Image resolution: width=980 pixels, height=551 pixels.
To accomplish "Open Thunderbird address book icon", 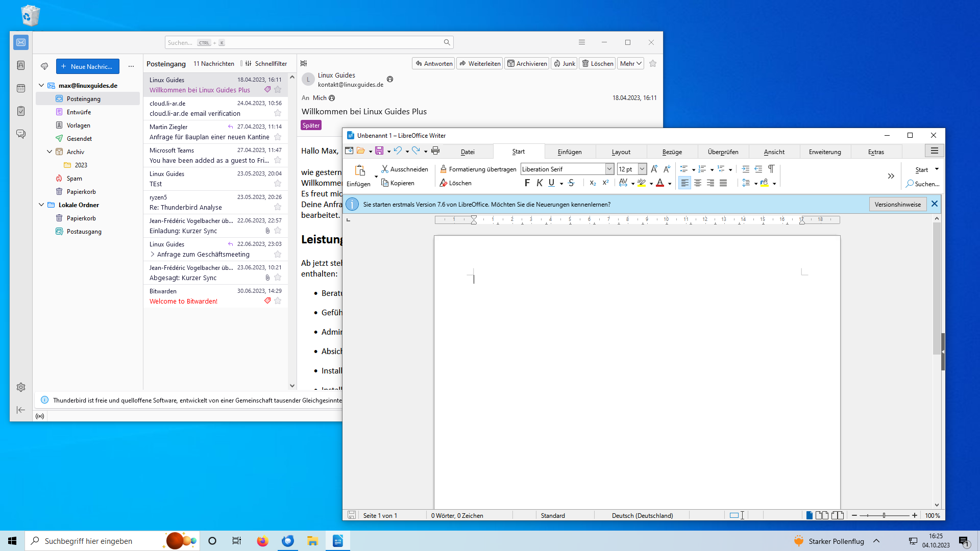I will click(x=21, y=65).
